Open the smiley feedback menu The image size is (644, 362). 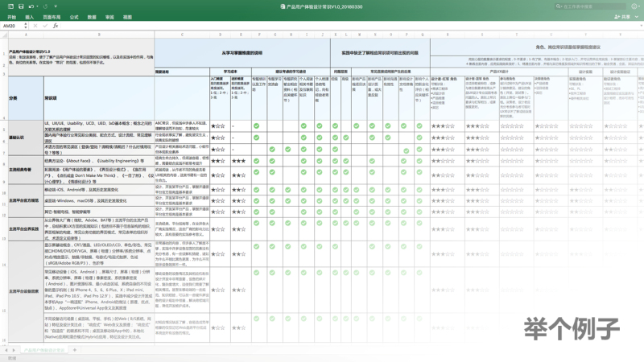point(635,6)
